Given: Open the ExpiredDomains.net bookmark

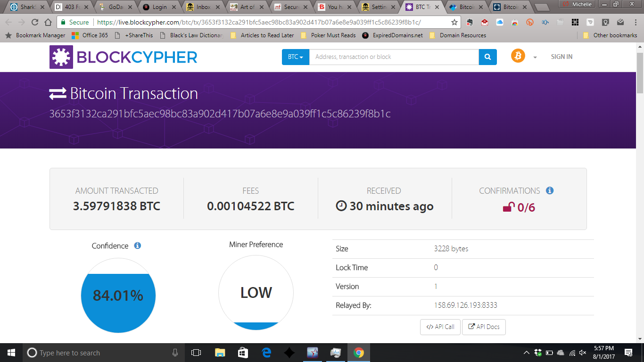Looking at the screenshot, I should (x=392, y=35).
